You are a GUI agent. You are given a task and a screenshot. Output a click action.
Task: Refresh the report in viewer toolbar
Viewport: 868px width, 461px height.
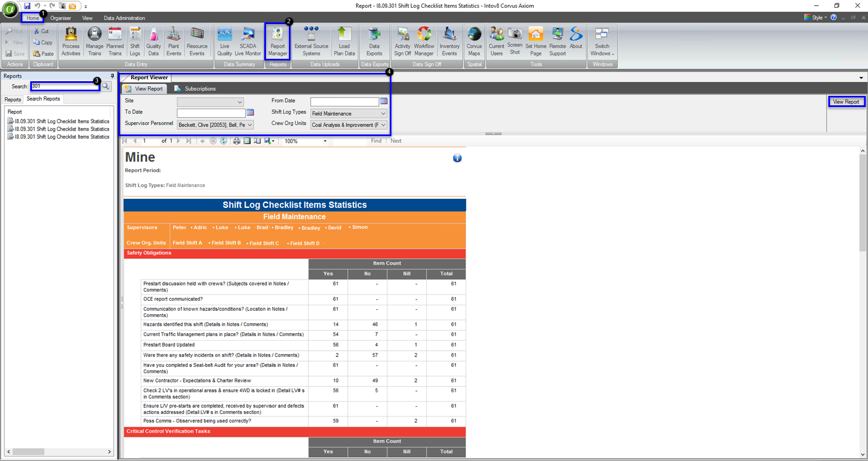[223, 141]
